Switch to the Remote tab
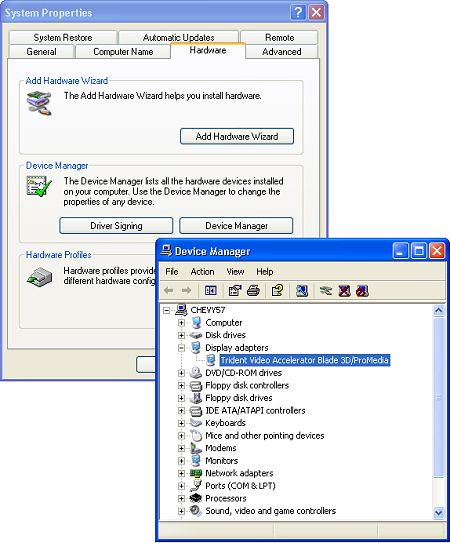 (x=279, y=37)
